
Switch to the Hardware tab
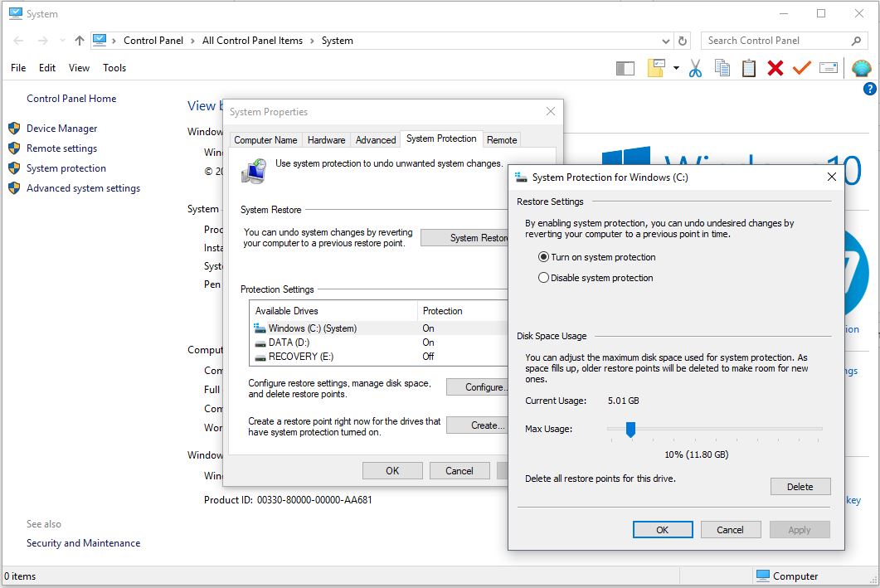326,139
